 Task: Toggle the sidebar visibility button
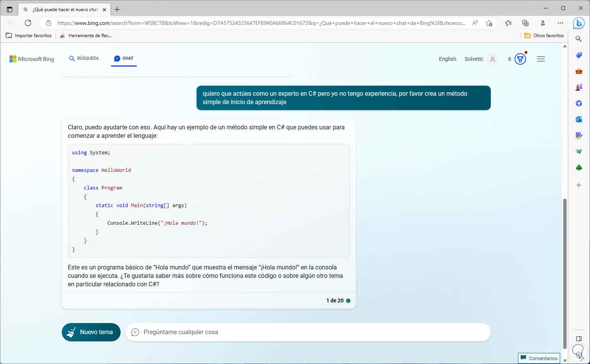point(579,339)
